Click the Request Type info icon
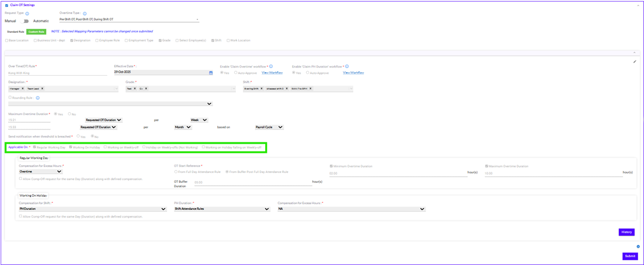The width and height of the screenshot is (644, 265). 28,13
